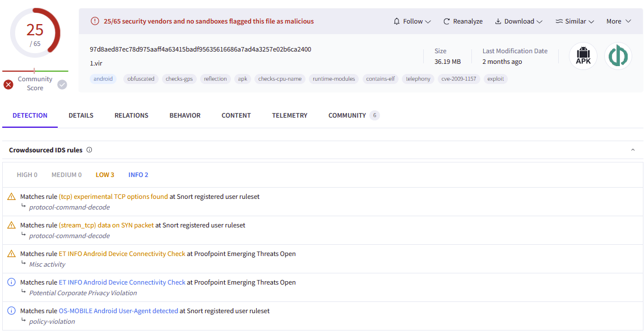Viewport: 644px width, 335px height.
Task: Click the gray checkmark community score icon
Action: tap(62, 85)
